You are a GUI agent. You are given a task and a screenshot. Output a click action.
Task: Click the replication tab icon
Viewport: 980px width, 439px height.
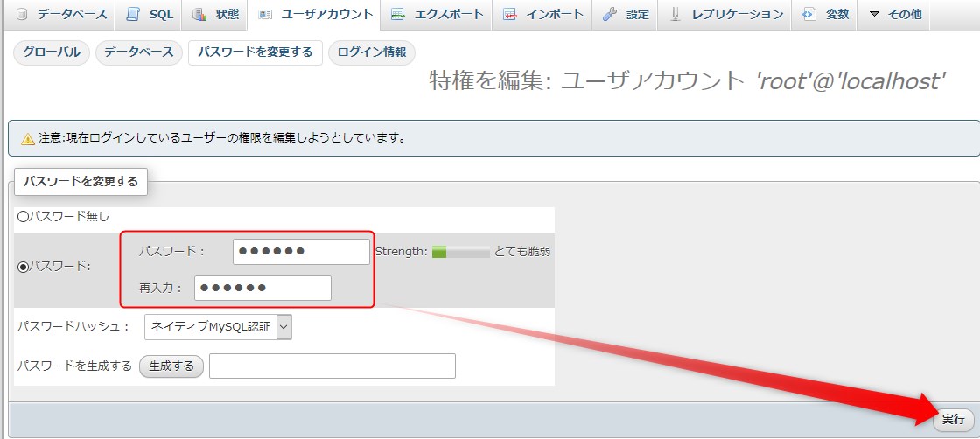(x=675, y=14)
